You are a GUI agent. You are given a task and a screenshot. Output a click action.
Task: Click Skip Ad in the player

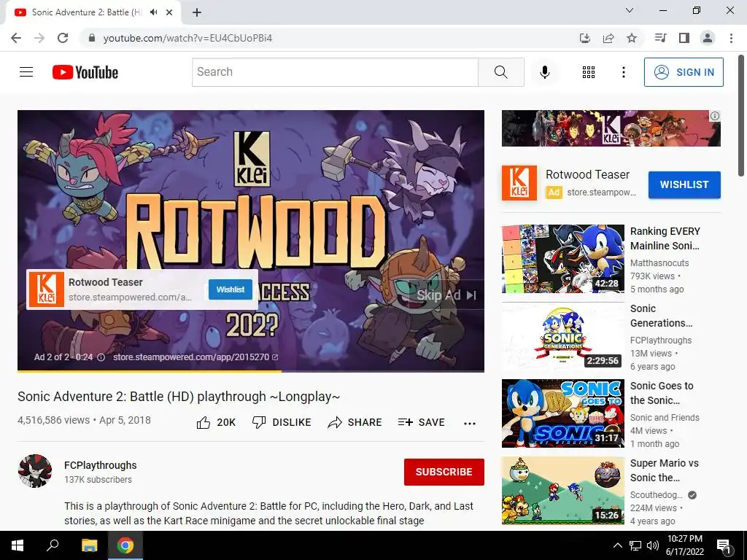point(446,295)
